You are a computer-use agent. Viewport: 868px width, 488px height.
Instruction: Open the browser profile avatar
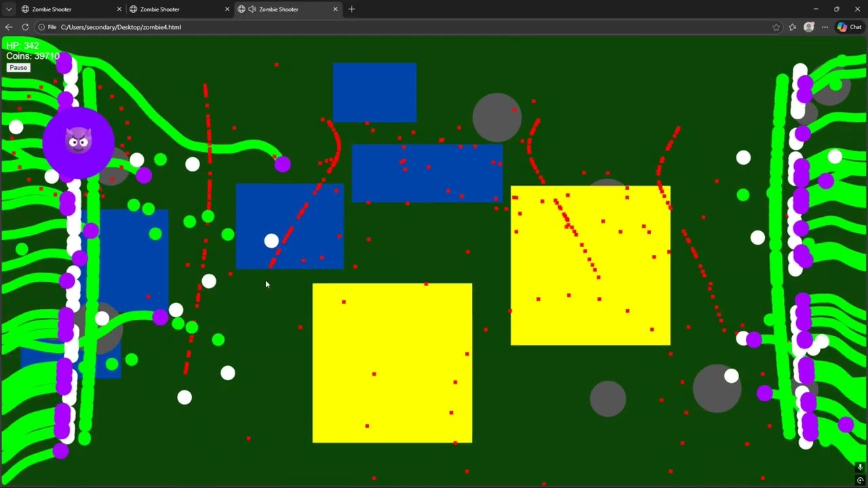tap(808, 27)
